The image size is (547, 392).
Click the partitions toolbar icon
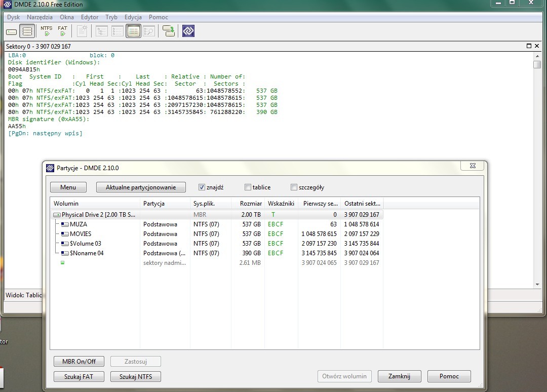(27, 31)
